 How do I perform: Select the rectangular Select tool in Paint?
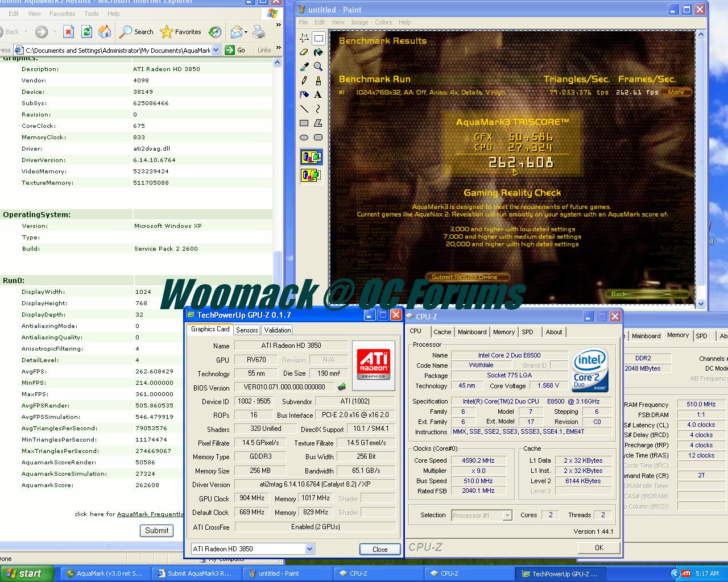tap(318, 38)
